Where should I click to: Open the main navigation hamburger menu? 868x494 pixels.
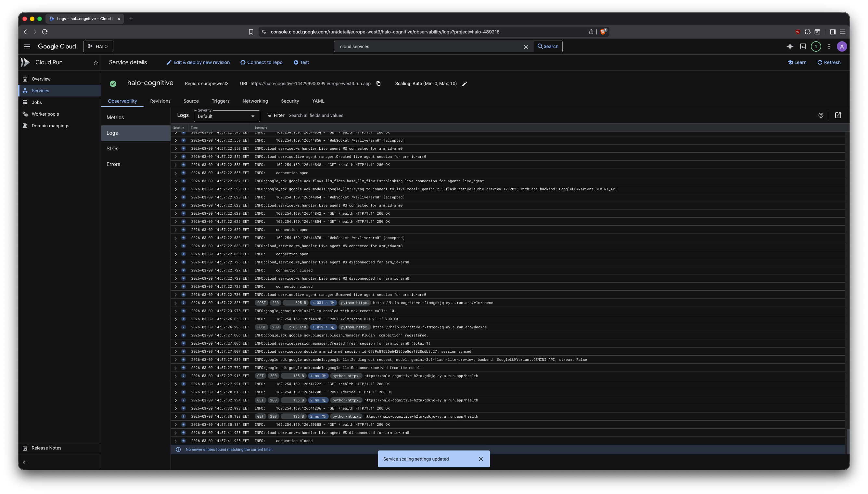pyautogui.click(x=27, y=46)
